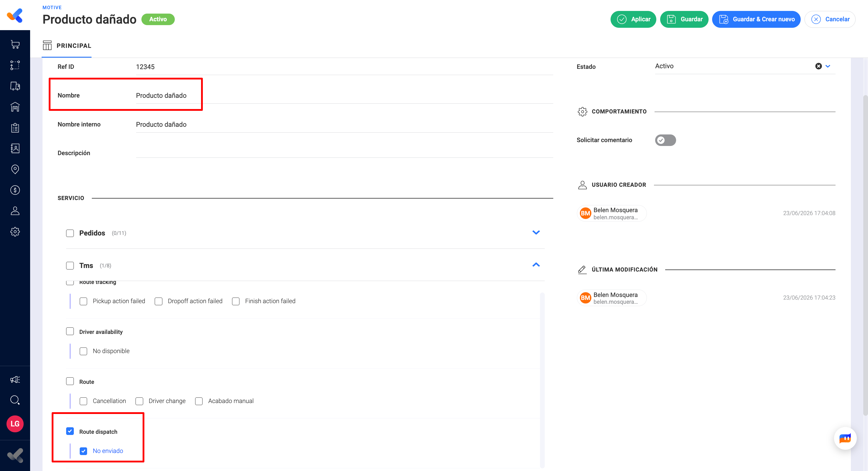Click the Ref ID field
This screenshot has width=868, height=471.
(x=344, y=67)
